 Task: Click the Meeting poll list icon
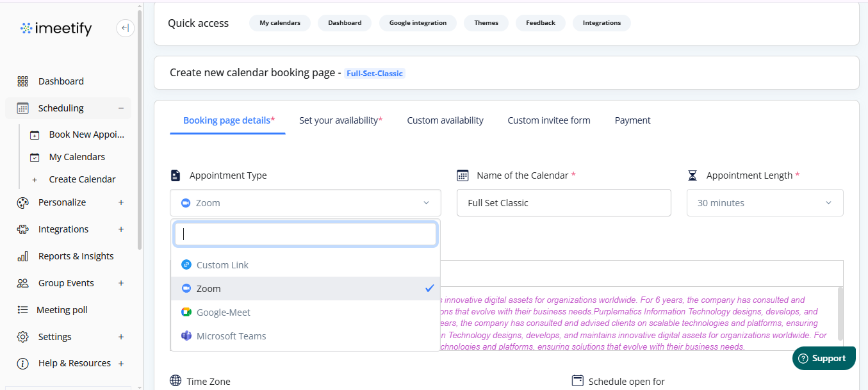[23, 310]
